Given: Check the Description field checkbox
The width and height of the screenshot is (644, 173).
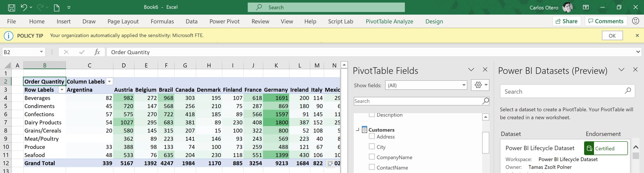Looking at the screenshot, I should (372, 115).
